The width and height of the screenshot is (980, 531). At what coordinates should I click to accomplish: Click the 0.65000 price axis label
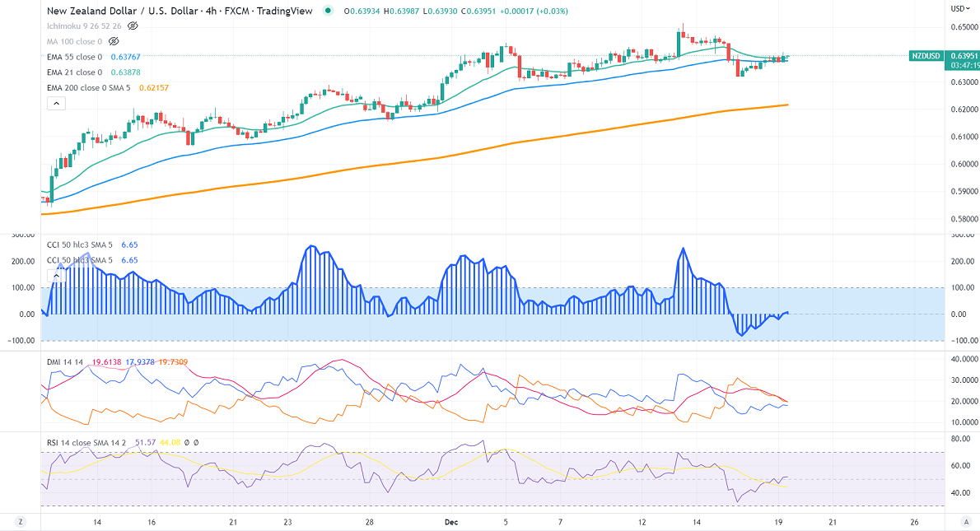pyautogui.click(x=964, y=27)
